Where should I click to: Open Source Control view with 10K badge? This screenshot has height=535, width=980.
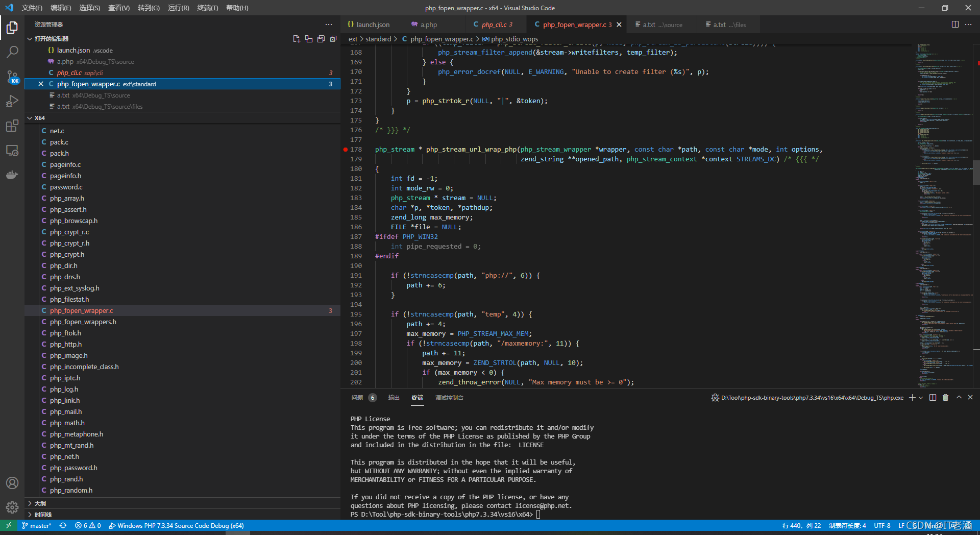pos(12,77)
